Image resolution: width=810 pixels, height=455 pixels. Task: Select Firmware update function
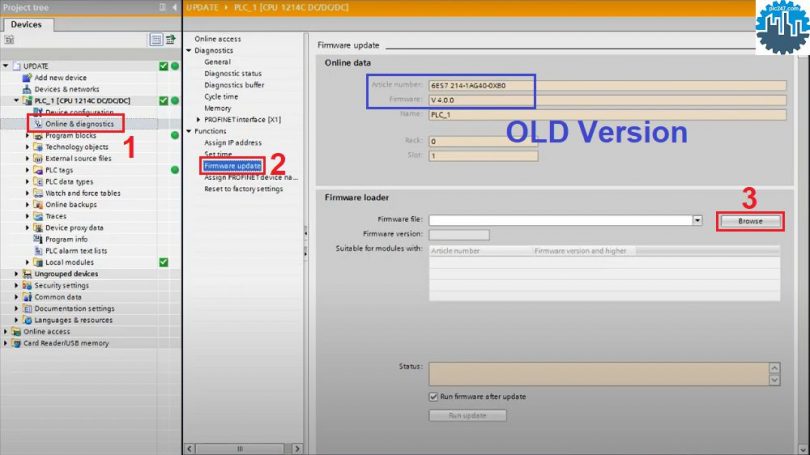point(232,166)
